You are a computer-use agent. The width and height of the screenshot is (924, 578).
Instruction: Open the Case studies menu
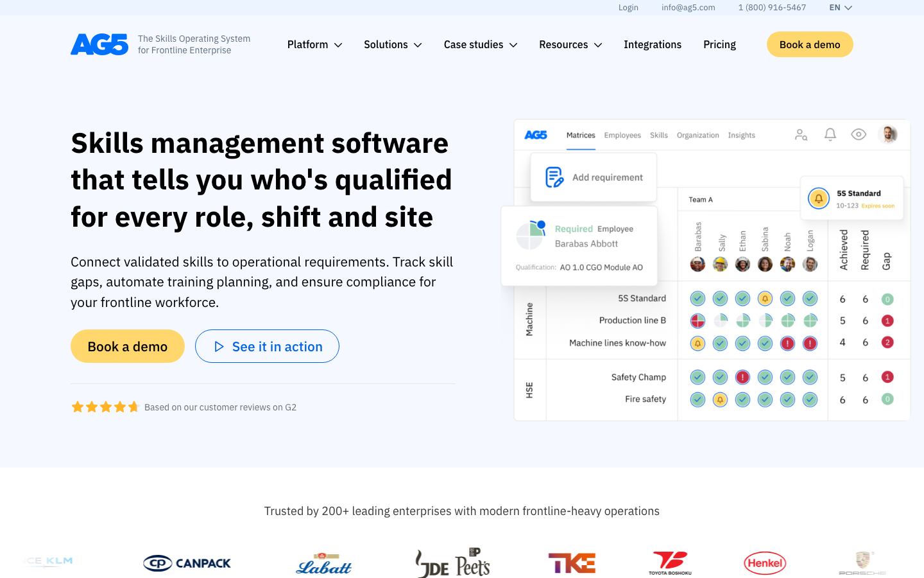[481, 44]
